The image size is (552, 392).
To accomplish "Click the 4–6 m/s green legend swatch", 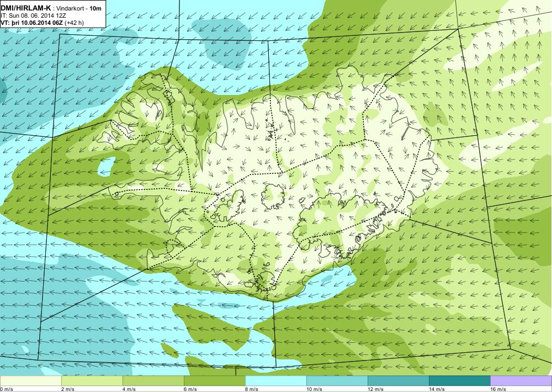I will pos(153,381).
